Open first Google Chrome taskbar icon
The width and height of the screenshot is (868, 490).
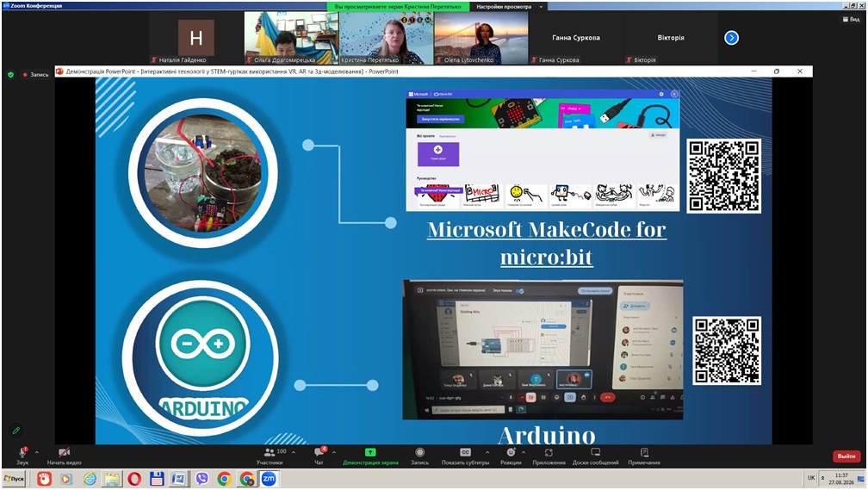224,478
